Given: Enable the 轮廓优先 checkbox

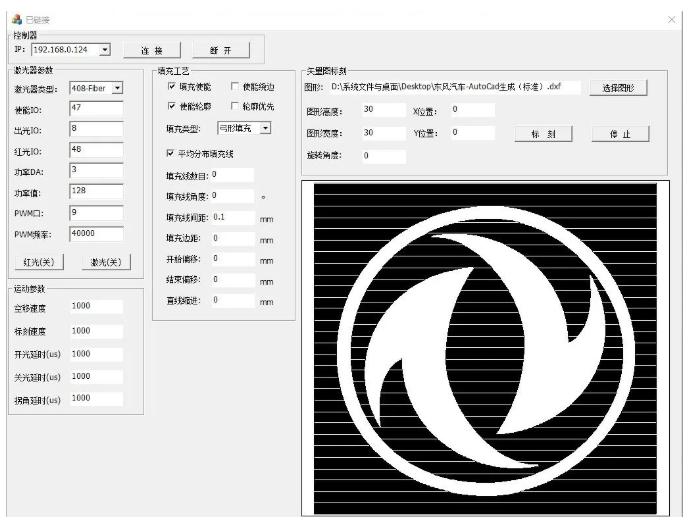Looking at the screenshot, I should [235, 106].
